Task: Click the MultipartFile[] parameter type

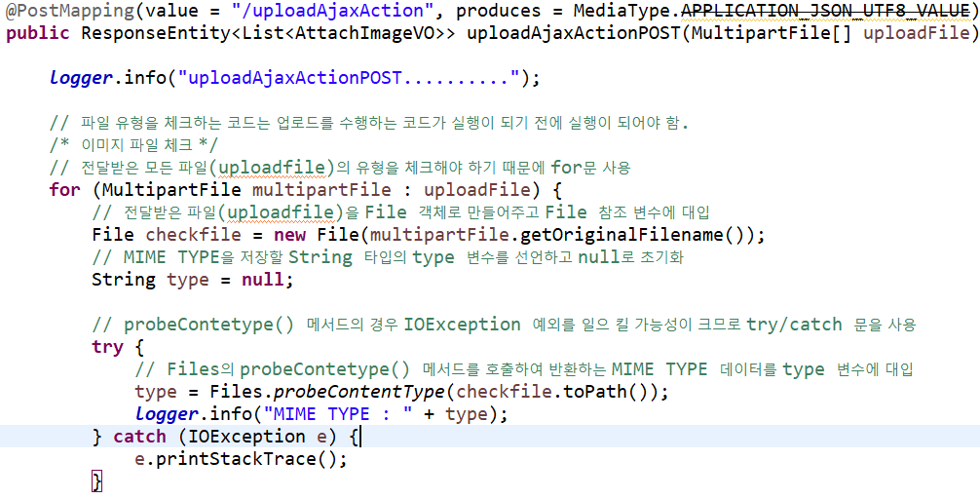Action: (769, 32)
